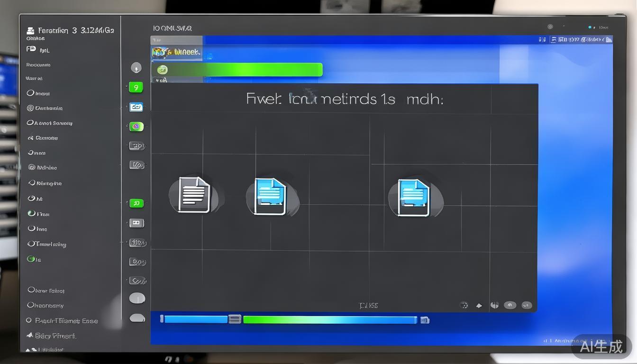
Task: Select the green-filled radio button labeled "Is"
Action: [31, 259]
